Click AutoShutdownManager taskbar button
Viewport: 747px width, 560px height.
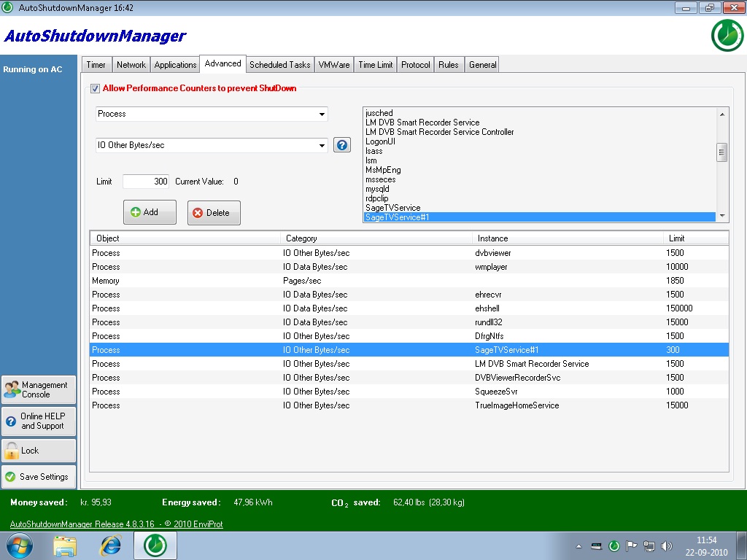click(x=155, y=545)
